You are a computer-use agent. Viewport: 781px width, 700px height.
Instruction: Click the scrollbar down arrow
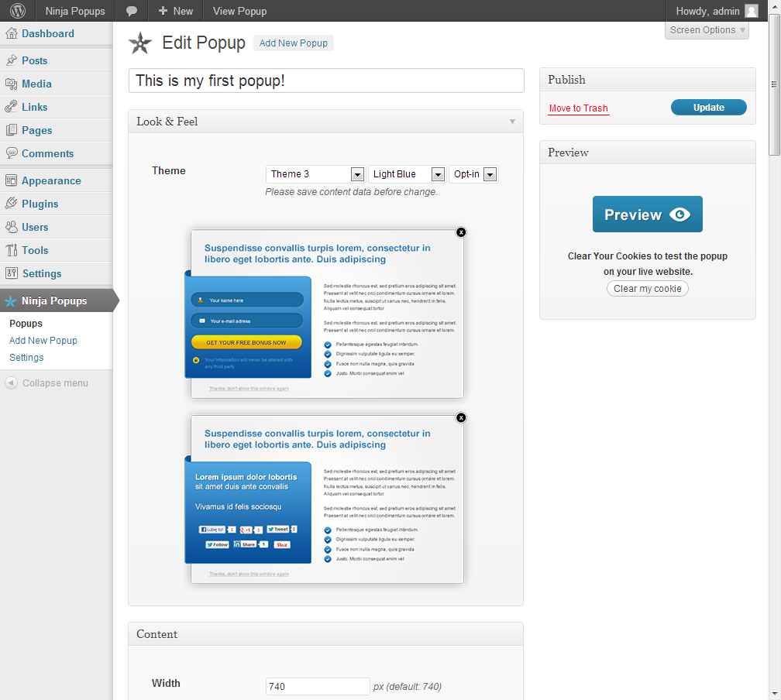click(x=774, y=693)
